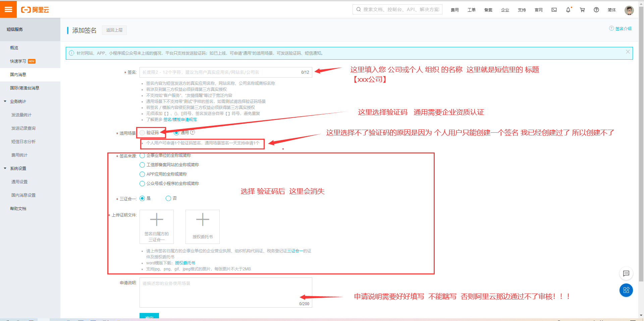Open the 签名介绍 link
The image size is (644, 321).
tap(624, 28)
